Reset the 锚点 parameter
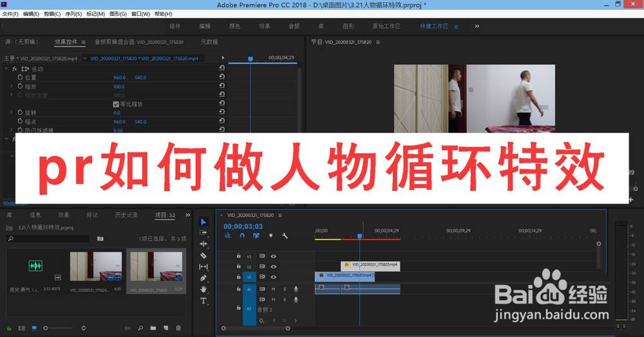 pyautogui.click(x=222, y=121)
